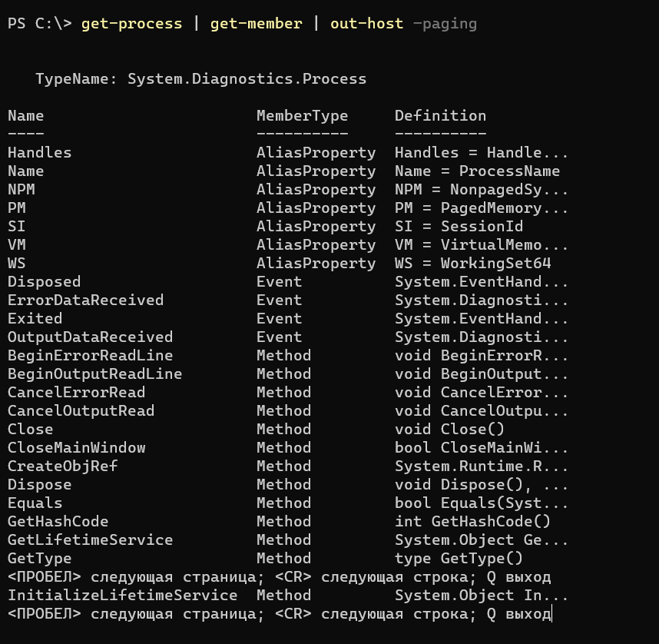
Task: Click the Handles row name
Action: point(39,152)
